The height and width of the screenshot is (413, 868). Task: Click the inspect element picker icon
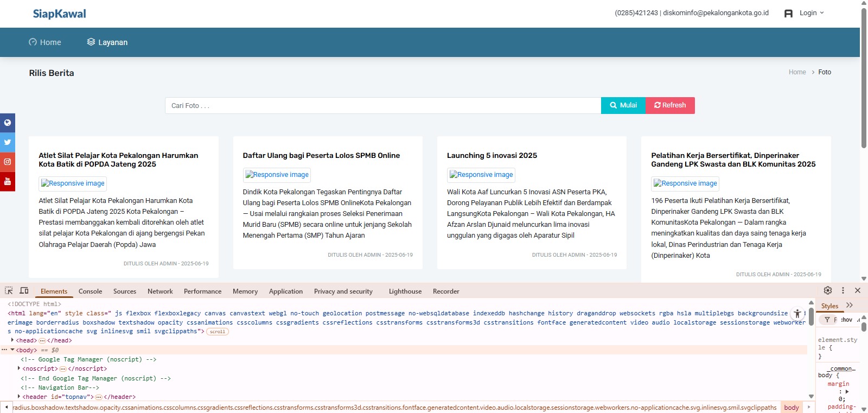point(9,291)
